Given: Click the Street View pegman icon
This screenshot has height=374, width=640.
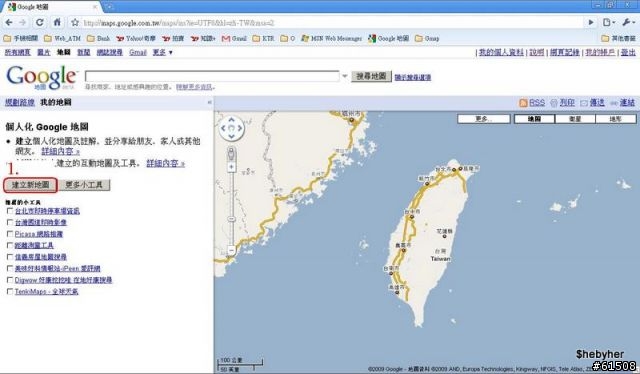Looking at the screenshot, I should pyautogui.click(x=231, y=154).
